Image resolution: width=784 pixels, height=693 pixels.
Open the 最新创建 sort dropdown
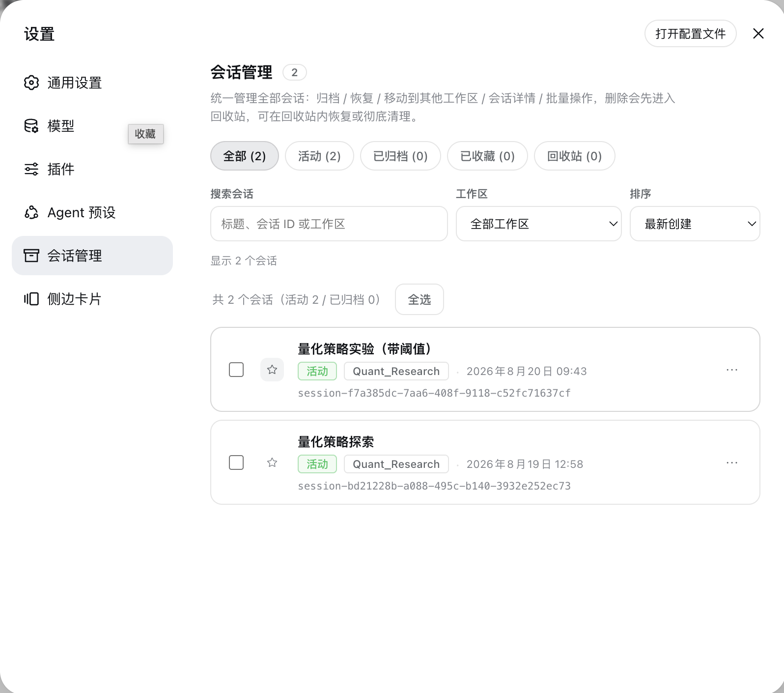coord(695,224)
